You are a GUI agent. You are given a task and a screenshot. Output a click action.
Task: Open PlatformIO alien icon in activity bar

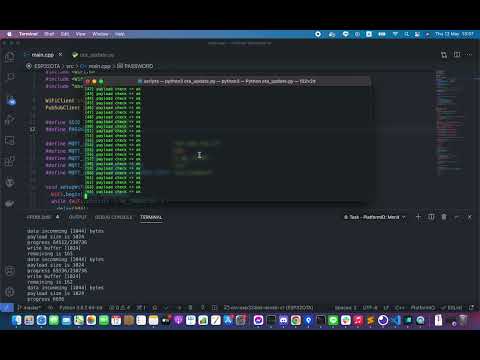[x=10, y=182]
